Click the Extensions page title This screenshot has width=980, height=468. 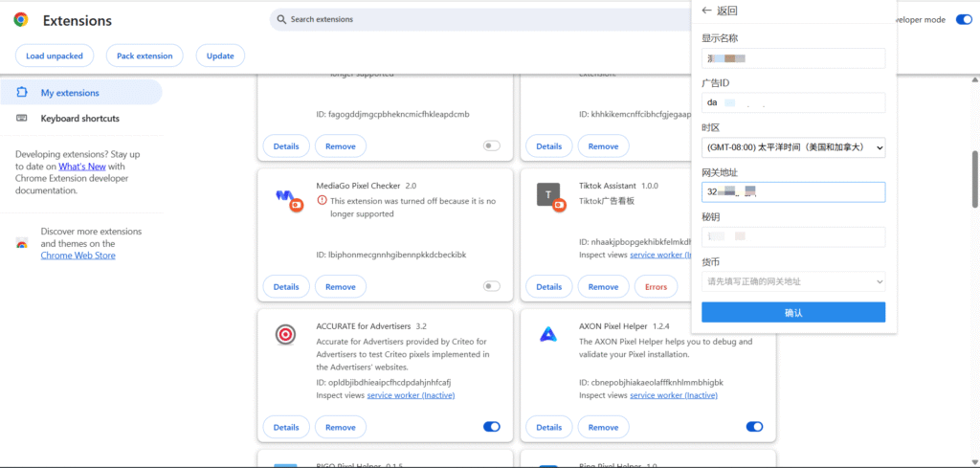point(78,21)
